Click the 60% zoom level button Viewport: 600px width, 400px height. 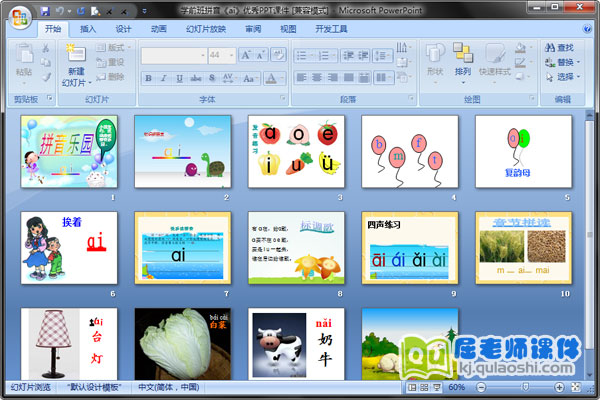(457, 388)
